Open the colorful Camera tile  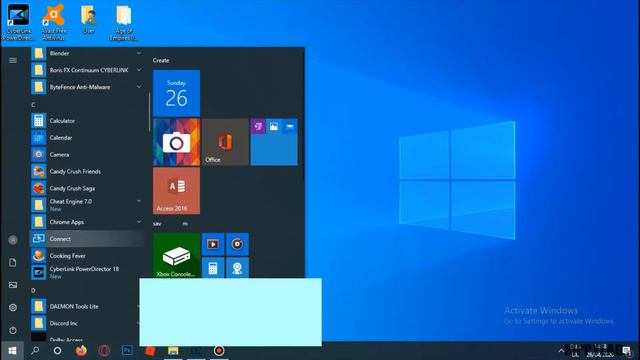point(176,142)
